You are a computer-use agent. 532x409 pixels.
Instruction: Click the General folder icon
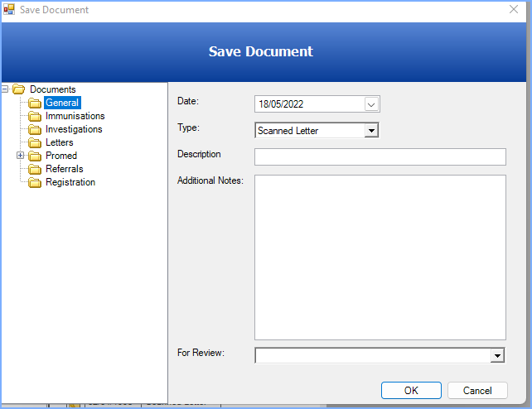coord(35,103)
